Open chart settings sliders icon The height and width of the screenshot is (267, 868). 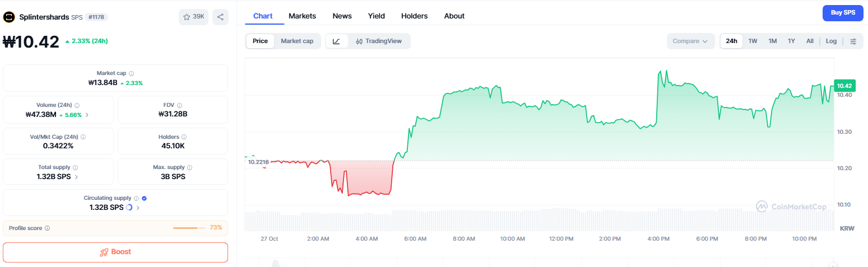point(853,41)
